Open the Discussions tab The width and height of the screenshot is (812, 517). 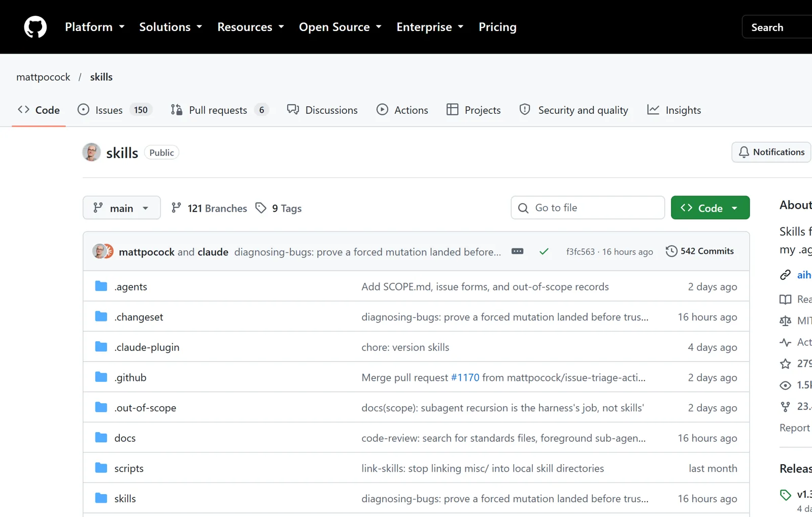click(322, 110)
